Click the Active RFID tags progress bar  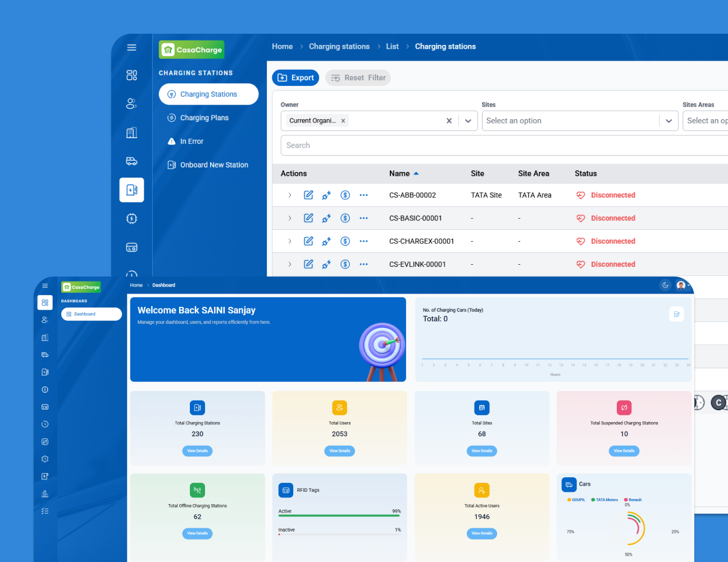coord(339,515)
